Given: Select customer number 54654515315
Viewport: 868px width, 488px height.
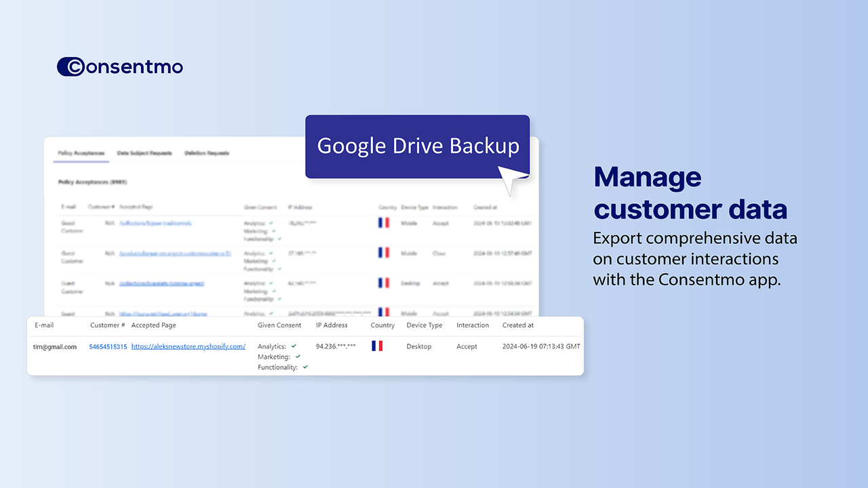Looking at the screenshot, I should coord(108,346).
